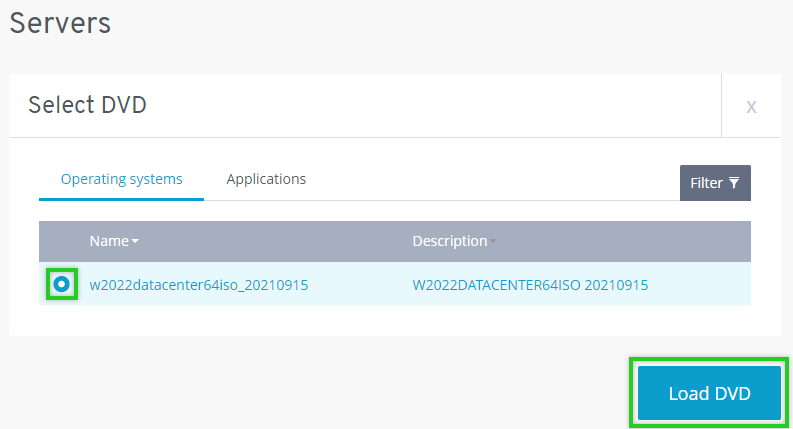This screenshot has width=793, height=429.
Task: Click the w2022datacenter64iso_20210915 name link
Action: point(198,285)
